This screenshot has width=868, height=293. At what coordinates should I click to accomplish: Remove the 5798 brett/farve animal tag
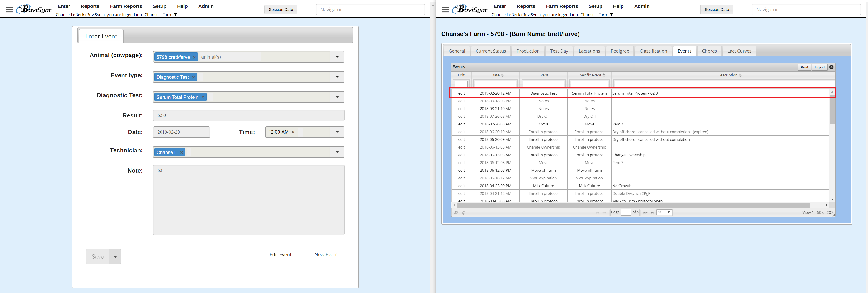tap(194, 57)
